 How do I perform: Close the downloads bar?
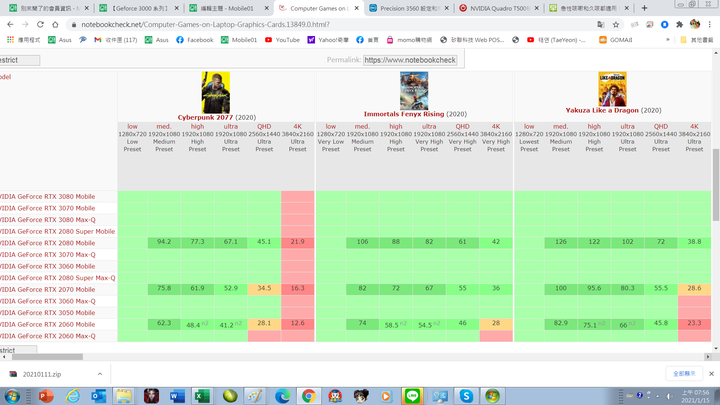click(711, 374)
